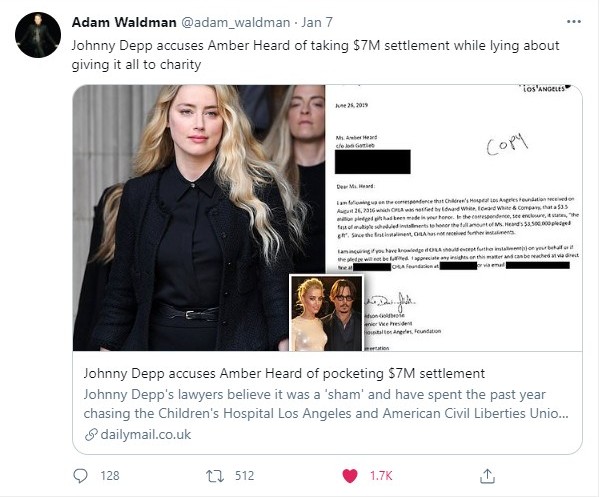Open the dailymail.co.uk source link
This screenshot has height=497, width=600.
[145, 435]
